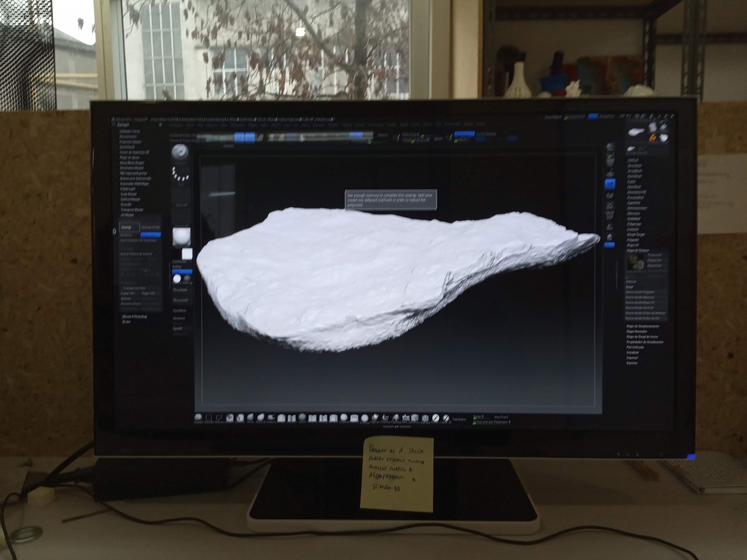Click the Standard brush thumbnail on left shelf
747x560 pixels.
point(180,153)
